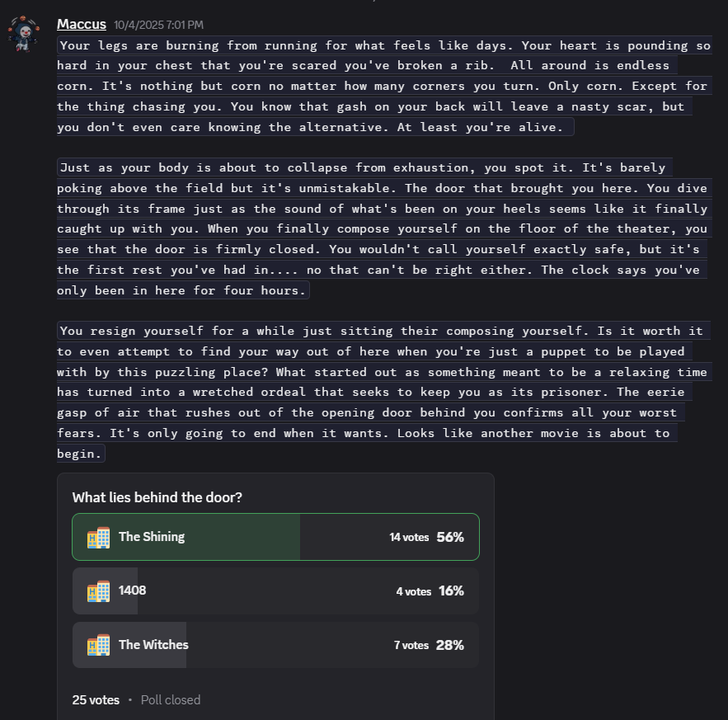Viewport: 728px width, 720px height.
Task: Click the hotel emoji beside The Witches
Action: coord(98,645)
